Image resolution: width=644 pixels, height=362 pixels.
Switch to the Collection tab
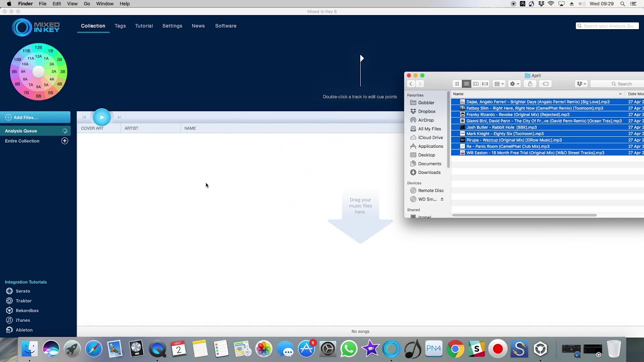click(93, 26)
